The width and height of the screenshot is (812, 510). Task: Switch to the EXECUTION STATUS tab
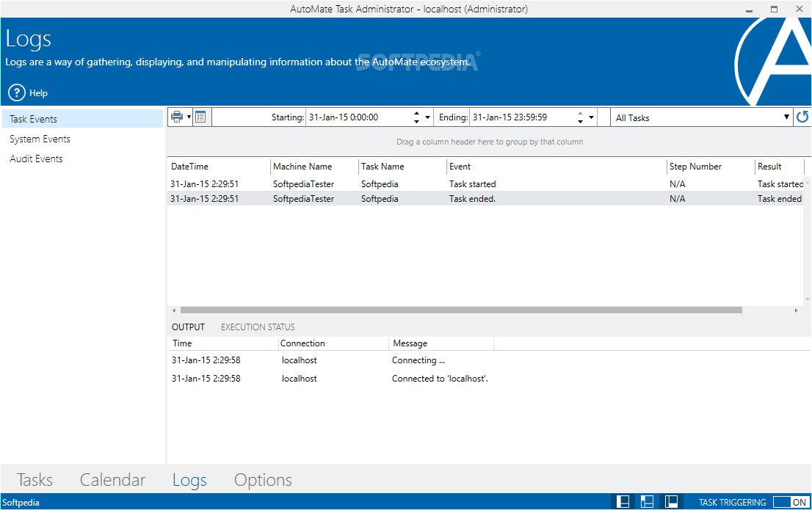click(x=258, y=327)
